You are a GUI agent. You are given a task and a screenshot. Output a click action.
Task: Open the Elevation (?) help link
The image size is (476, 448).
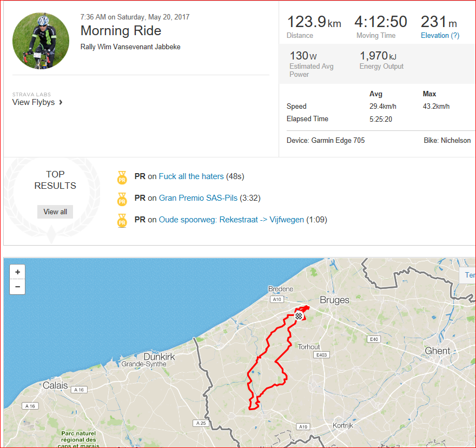pyautogui.click(x=440, y=36)
